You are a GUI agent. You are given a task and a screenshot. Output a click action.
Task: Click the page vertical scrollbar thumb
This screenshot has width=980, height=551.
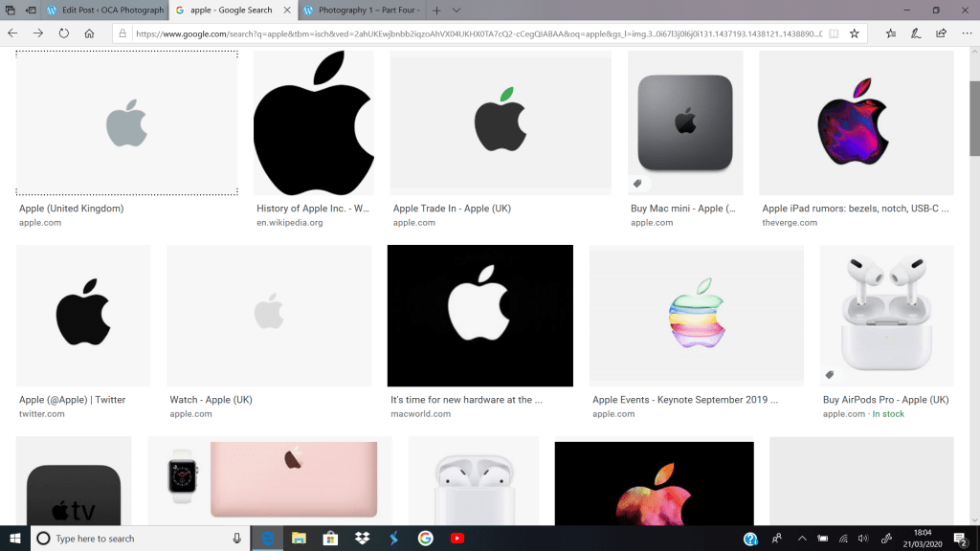point(974,118)
